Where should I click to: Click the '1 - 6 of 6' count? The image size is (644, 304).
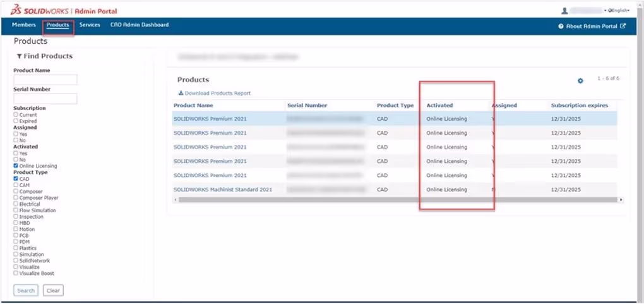tap(608, 78)
